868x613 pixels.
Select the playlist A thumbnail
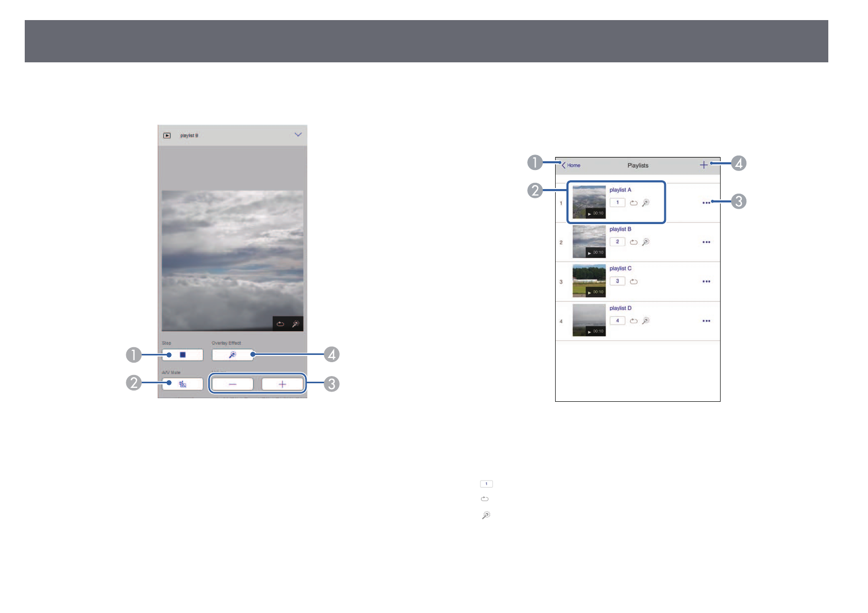pyautogui.click(x=589, y=202)
